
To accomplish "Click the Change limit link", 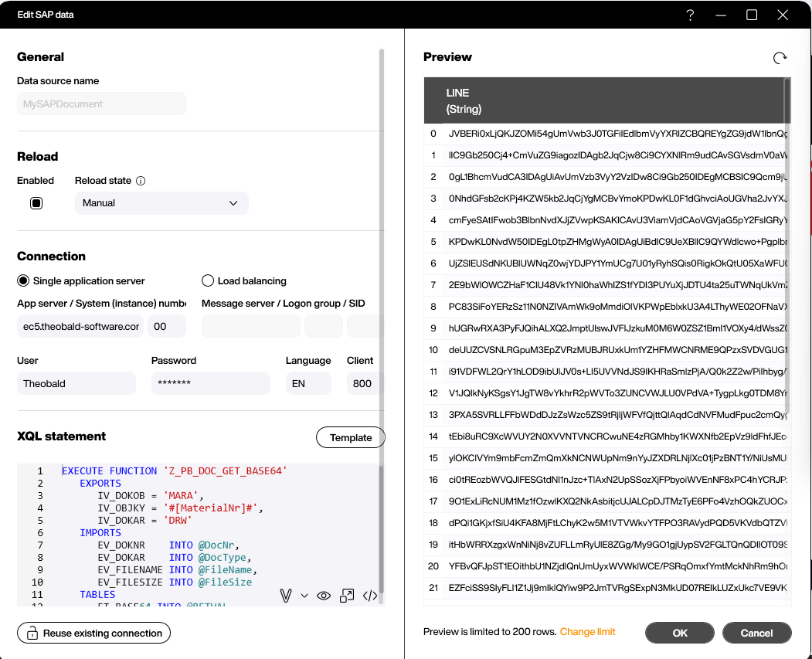I will click(587, 631).
